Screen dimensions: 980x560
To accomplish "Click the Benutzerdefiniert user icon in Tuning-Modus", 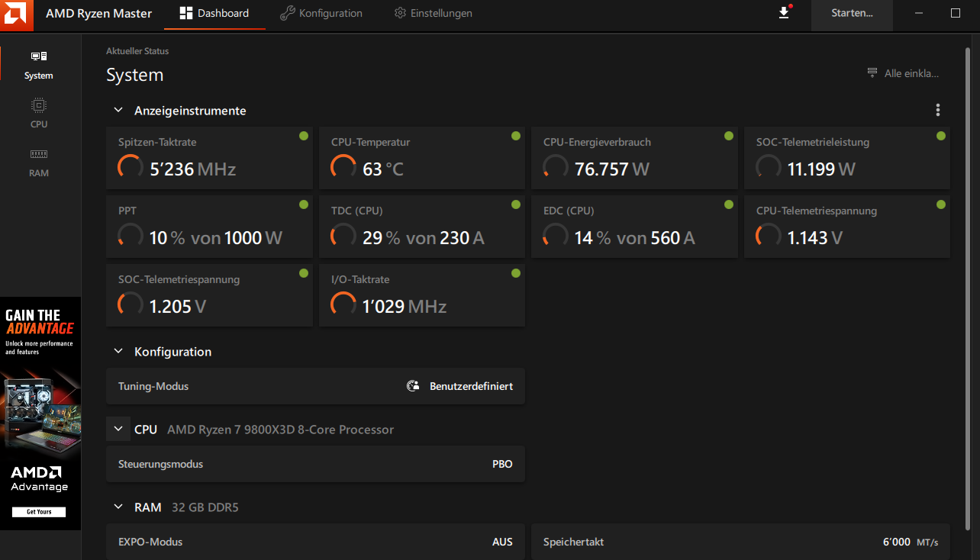I will [x=413, y=386].
